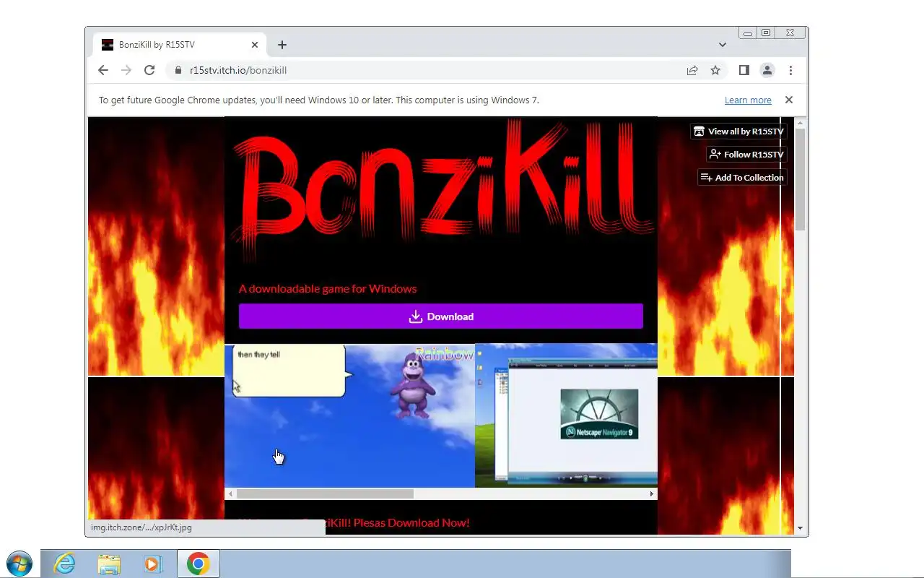Click the Chrome icon in the taskbar
The image size is (924, 578).
[199, 564]
